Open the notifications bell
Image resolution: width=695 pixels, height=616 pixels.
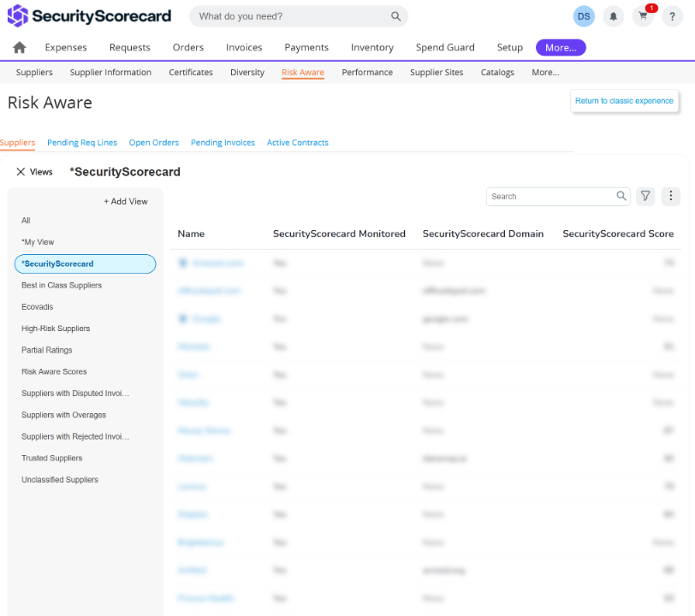[613, 16]
